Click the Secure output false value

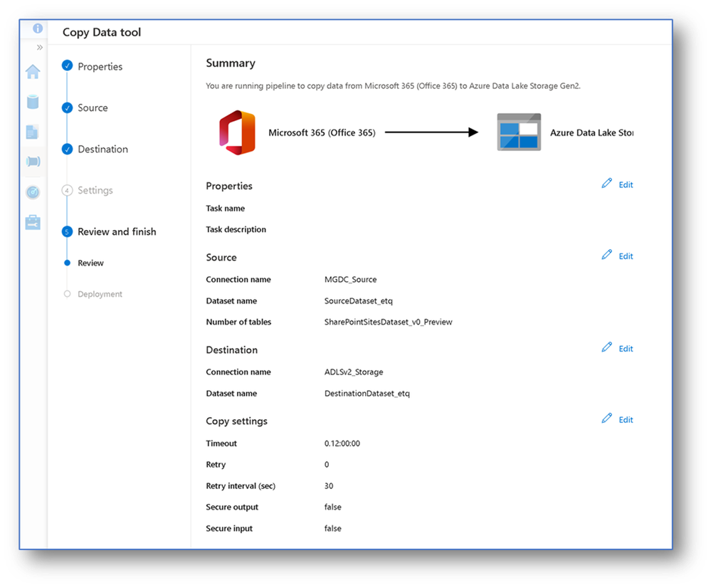point(333,508)
